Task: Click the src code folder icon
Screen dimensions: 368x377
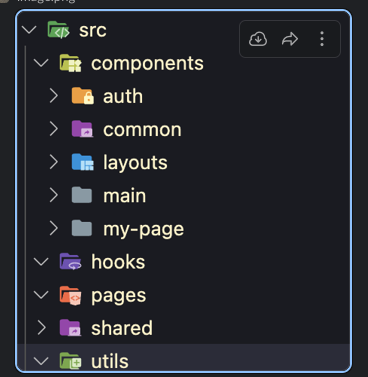Action: click(58, 30)
